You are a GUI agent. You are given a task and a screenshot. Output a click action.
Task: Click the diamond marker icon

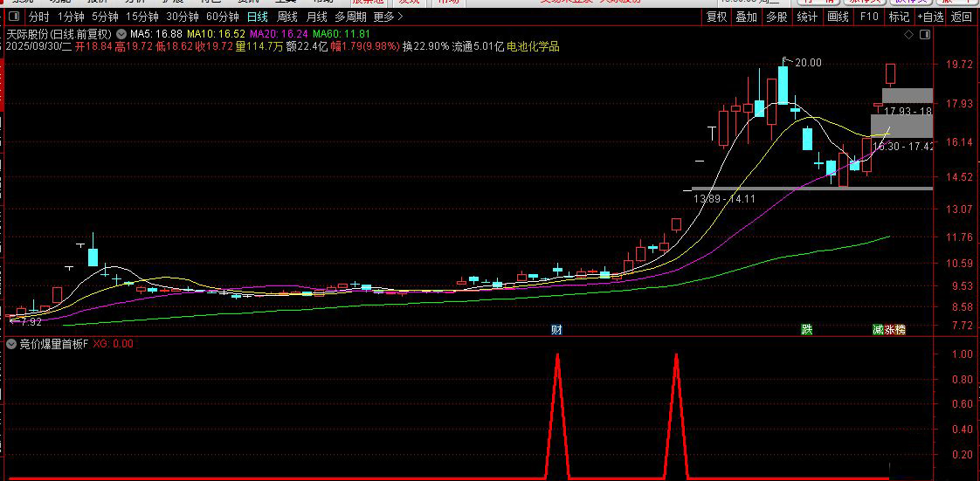point(908,34)
